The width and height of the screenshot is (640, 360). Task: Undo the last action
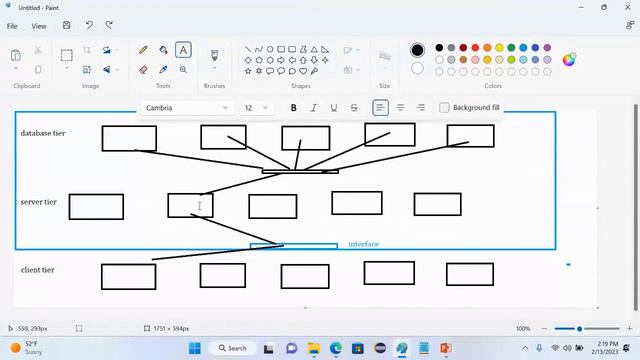tap(89, 25)
